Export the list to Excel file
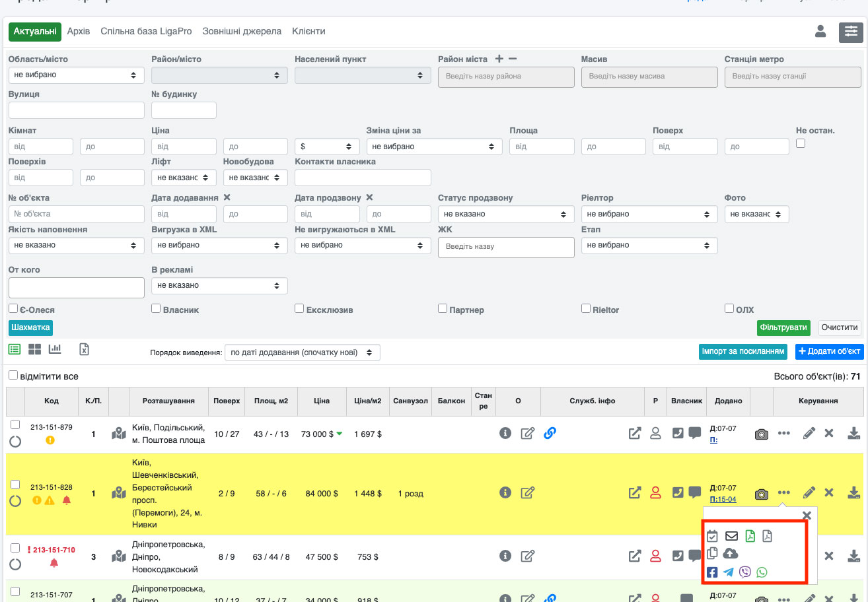The height and width of the screenshot is (602, 868). (84, 350)
